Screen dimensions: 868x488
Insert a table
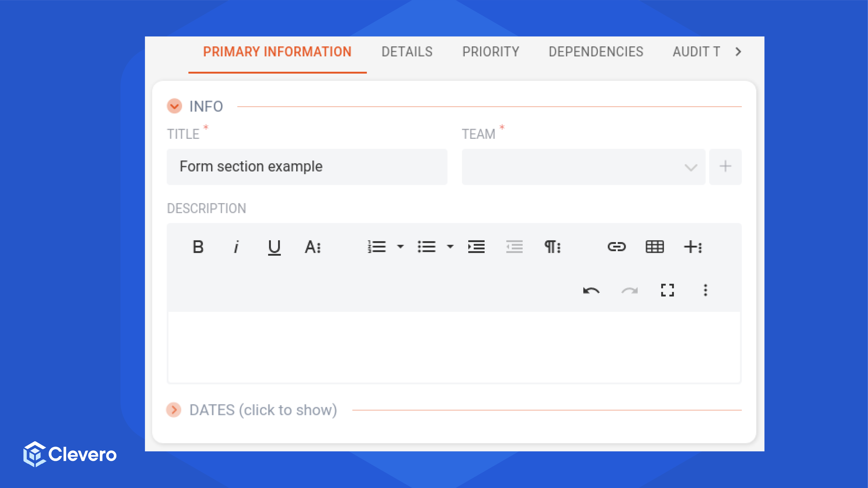[655, 247]
